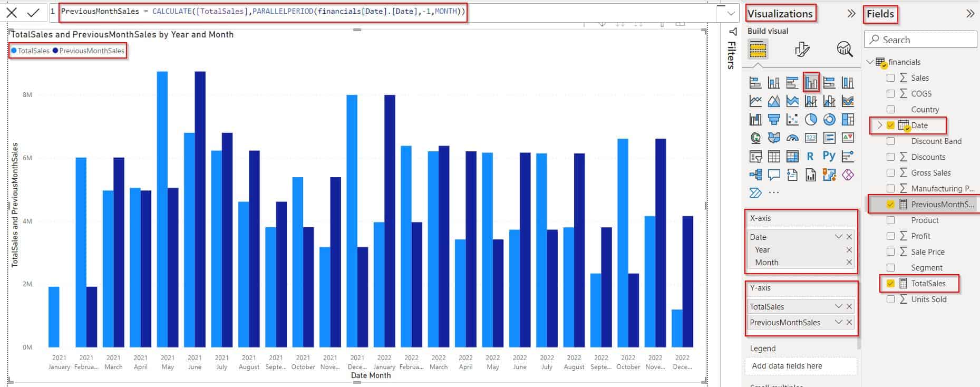Collapse the Fields pane with double chevron
The width and height of the screenshot is (980, 387).
click(x=970, y=14)
